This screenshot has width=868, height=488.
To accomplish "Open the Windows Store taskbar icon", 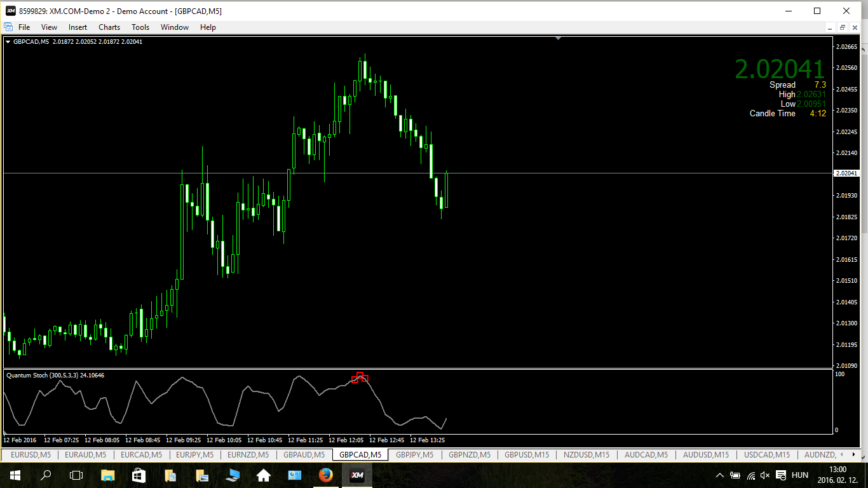I will pyautogui.click(x=139, y=475).
